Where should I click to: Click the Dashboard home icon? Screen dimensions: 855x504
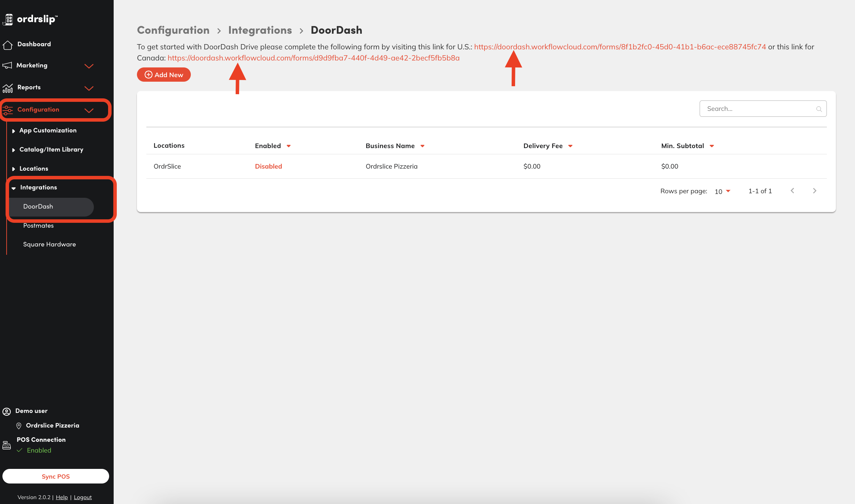click(x=8, y=45)
